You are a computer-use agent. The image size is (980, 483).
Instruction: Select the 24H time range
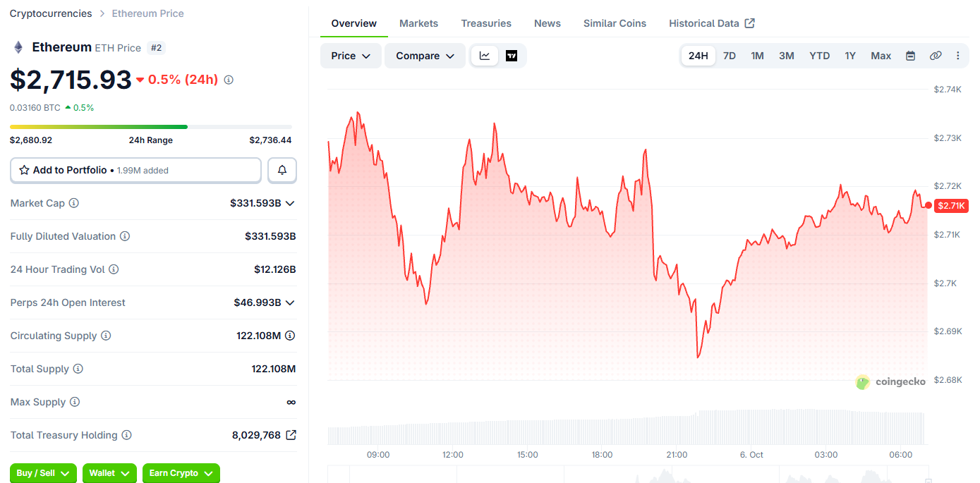coord(698,56)
